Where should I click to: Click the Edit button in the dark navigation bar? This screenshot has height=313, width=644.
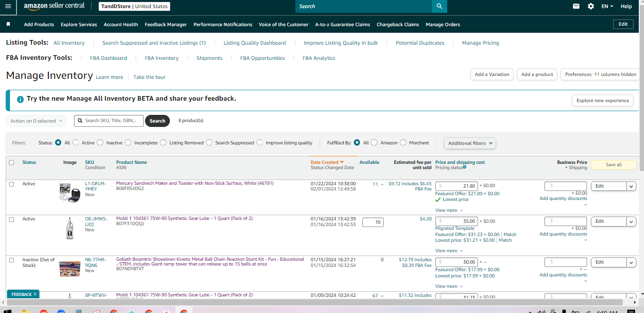click(x=623, y=24)
